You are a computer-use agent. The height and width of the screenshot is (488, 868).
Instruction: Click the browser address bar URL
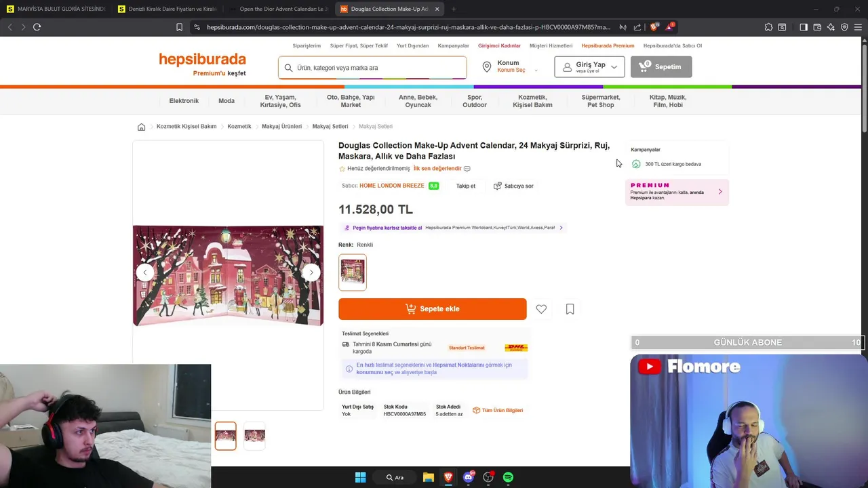point(408,27)
